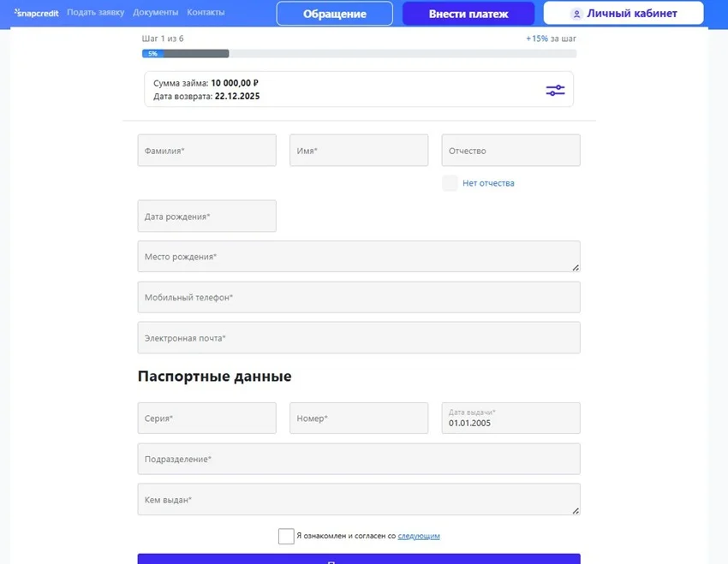Click the +15% за шаг text

(551, 39)
